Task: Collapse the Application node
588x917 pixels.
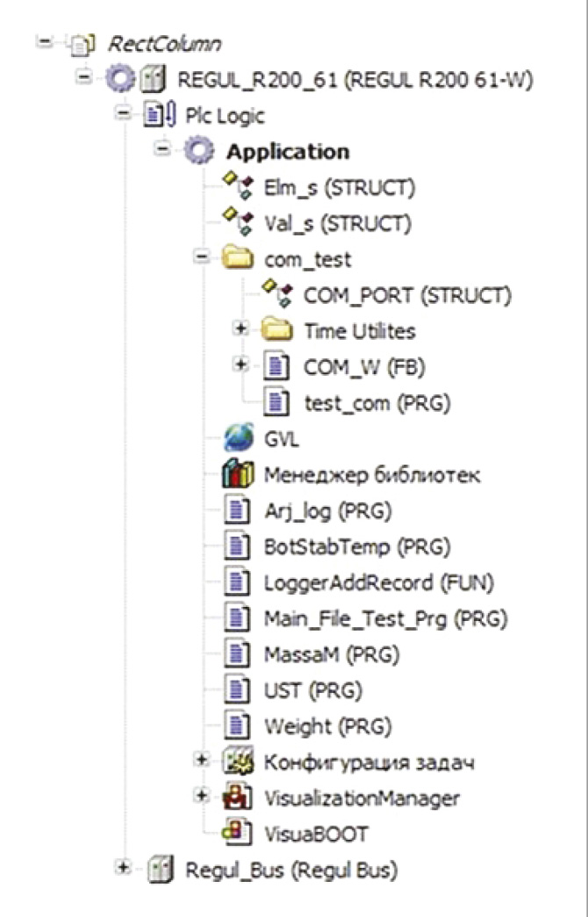Action: coord(161,149)
